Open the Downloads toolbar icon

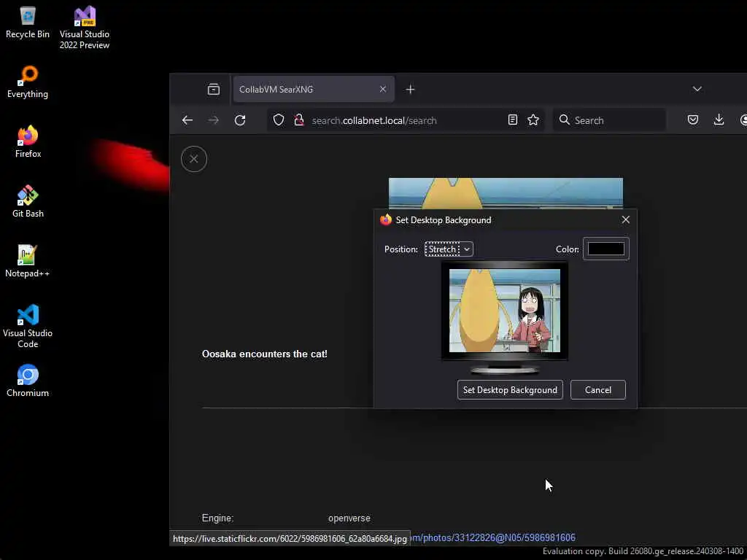[x=719, y=120]
